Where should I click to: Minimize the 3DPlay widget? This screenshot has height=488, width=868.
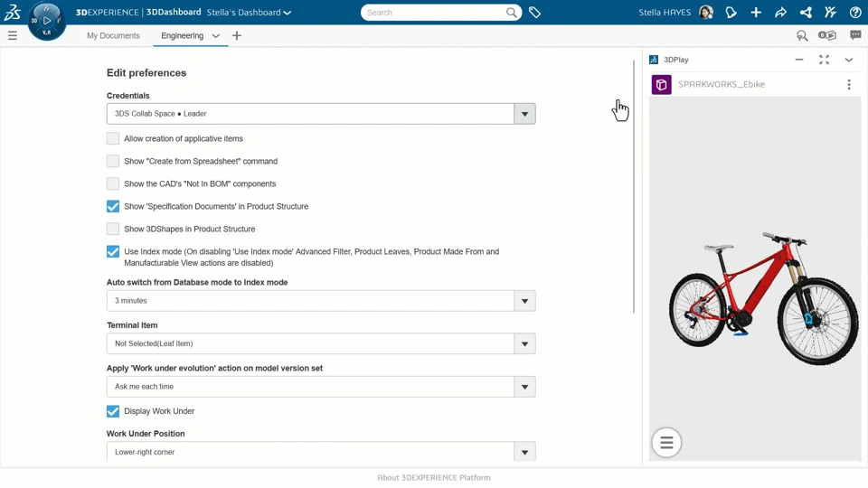click(798, 60)
